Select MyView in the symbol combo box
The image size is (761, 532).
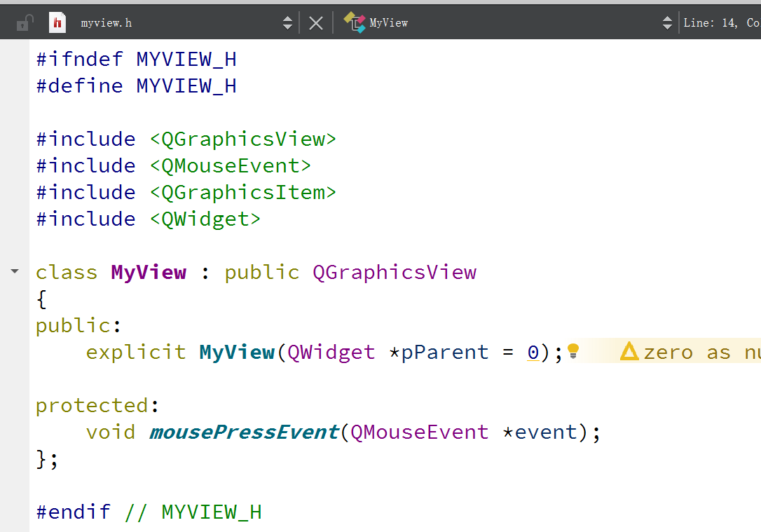[388, 22]
